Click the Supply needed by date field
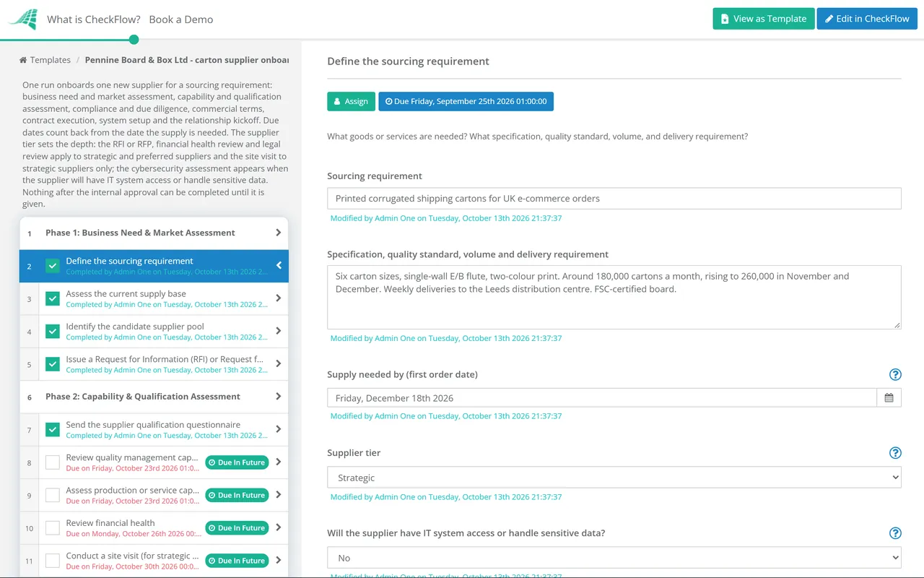The image size is (924, 578). (x=602, y=397)
